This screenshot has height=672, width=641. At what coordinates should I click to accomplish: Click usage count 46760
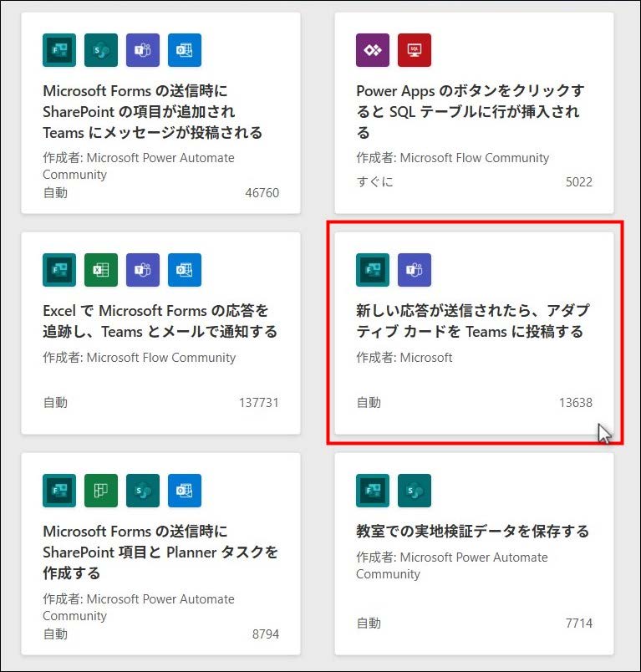coord(262,193)
